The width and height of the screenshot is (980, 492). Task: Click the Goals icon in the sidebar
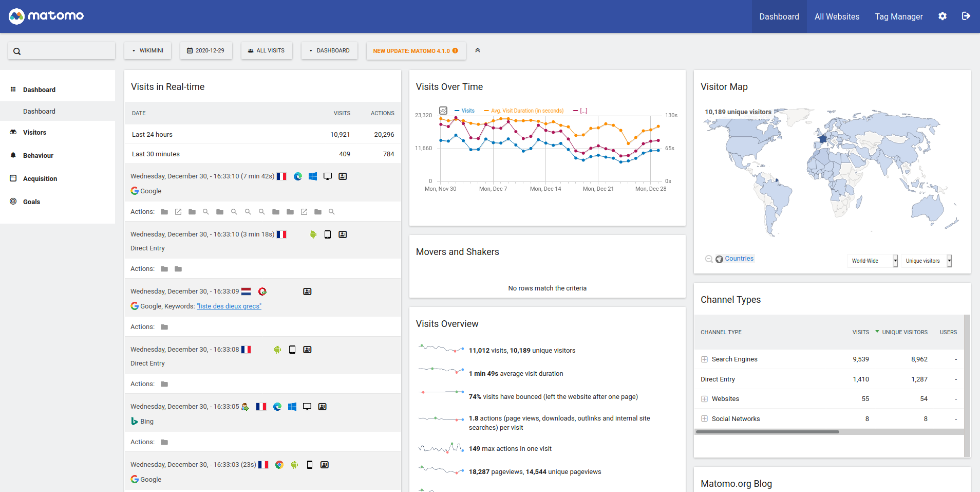point(13,202)
